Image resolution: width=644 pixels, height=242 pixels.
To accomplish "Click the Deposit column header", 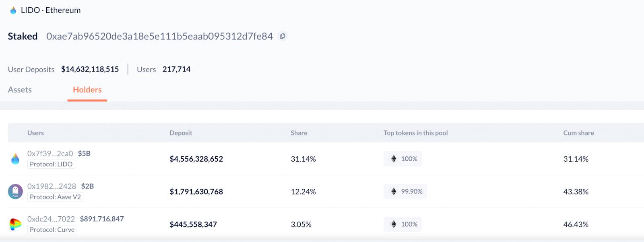I will (181, 133).
